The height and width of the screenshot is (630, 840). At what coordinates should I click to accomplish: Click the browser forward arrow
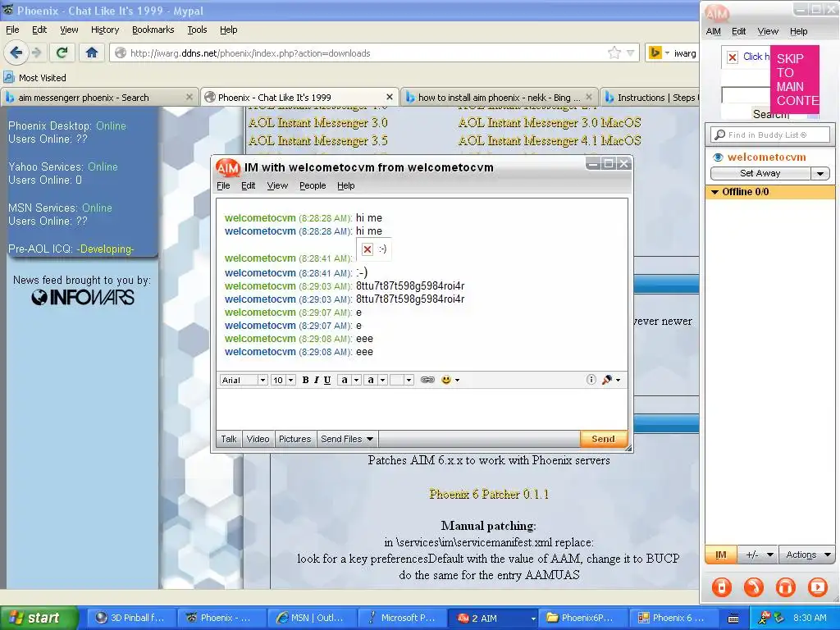point(36,52)
